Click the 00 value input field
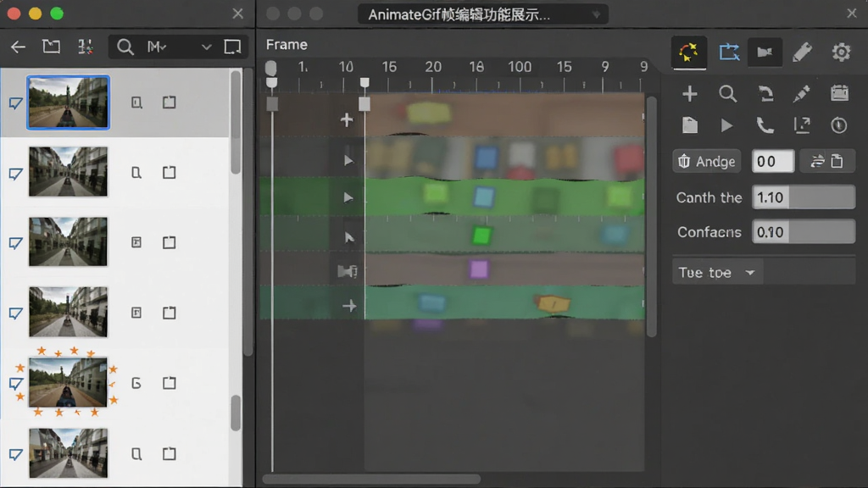This screenshot has height=488, width=868. 773,162
